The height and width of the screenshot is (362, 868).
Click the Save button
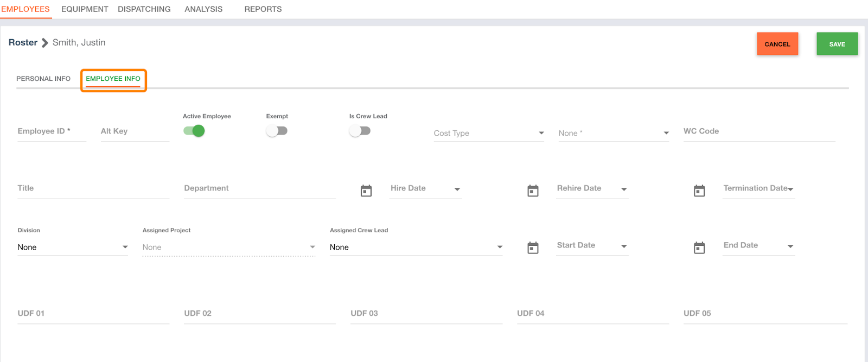(x=837, y=44)
